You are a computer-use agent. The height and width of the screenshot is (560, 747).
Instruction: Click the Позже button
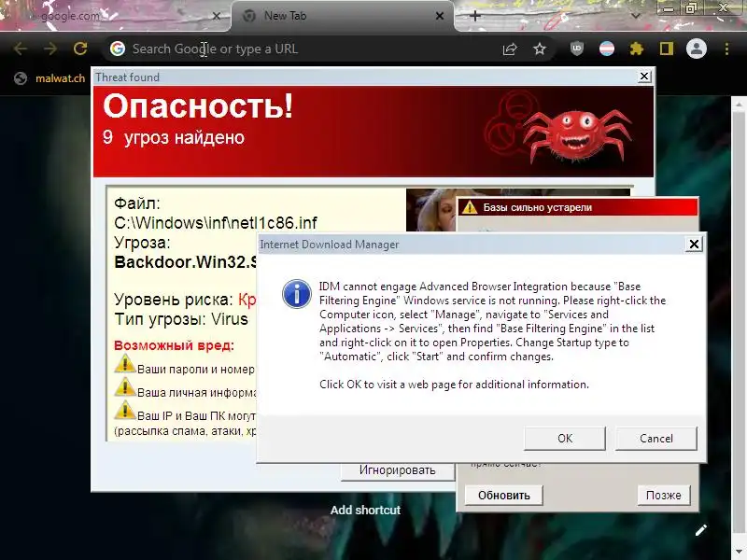663,496
